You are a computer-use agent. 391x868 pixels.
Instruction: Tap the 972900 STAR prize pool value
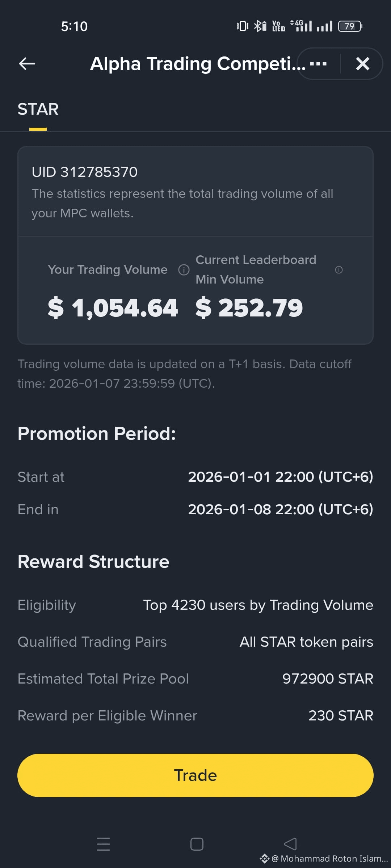coord(328,679)
